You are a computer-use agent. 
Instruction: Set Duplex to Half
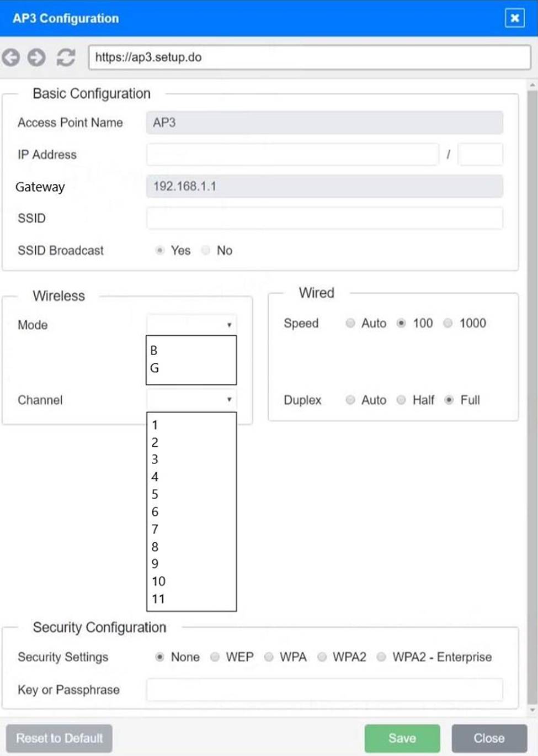pyautogui.click(x=401, y=400)
